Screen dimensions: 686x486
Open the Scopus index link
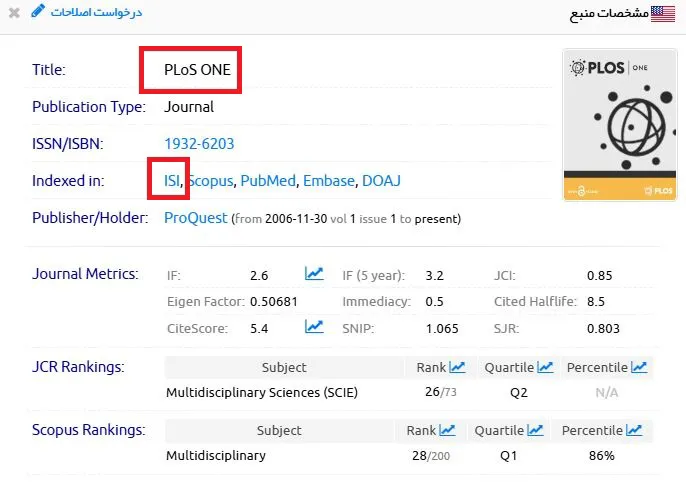(211, 181)
